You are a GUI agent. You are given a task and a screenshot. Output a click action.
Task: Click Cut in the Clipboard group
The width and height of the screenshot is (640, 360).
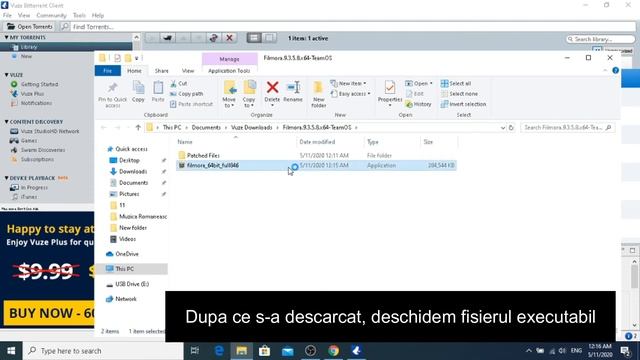point(179,83)
